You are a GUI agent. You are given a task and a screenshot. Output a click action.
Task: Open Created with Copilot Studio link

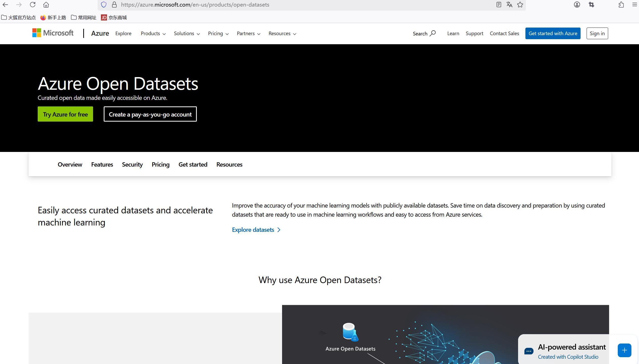(568, 357)
